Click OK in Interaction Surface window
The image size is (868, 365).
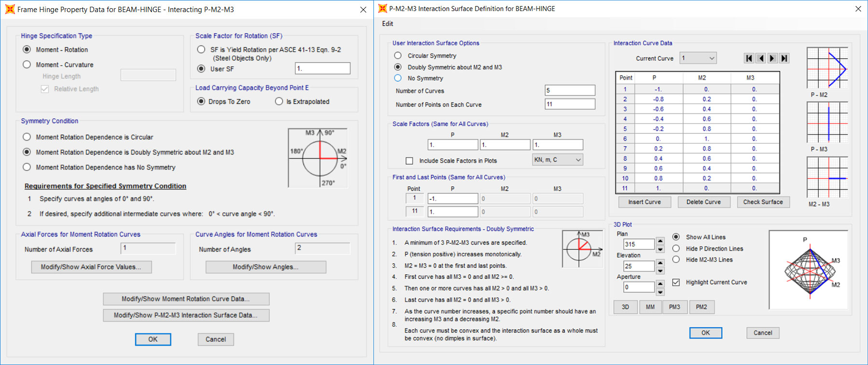tap(706, 333)
